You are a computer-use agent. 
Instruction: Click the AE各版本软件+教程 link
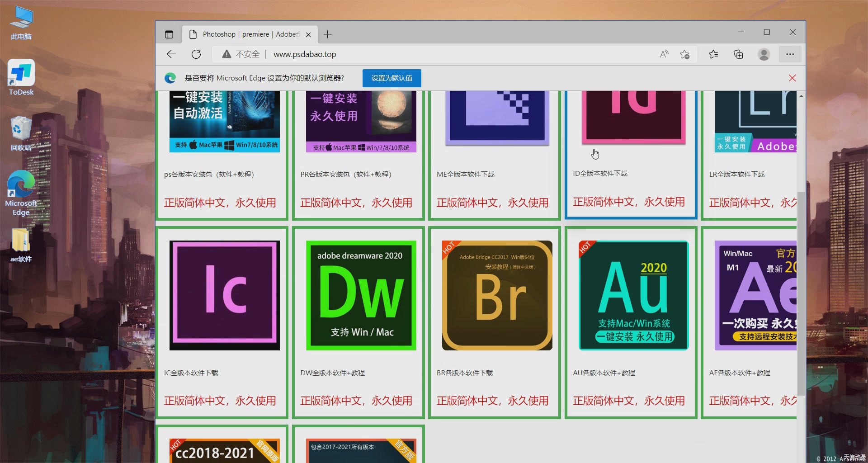740,373
